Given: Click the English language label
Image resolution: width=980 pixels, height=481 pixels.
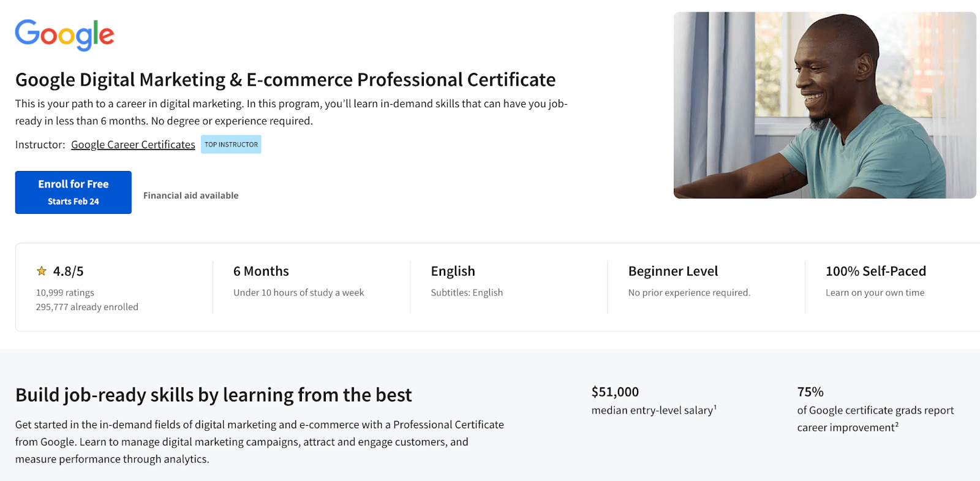Looking at the screenshot, I should 453,271.
